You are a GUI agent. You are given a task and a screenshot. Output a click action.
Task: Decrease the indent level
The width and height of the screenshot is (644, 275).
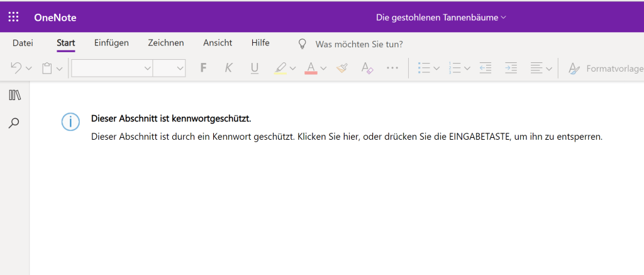[x=485, y=68]
